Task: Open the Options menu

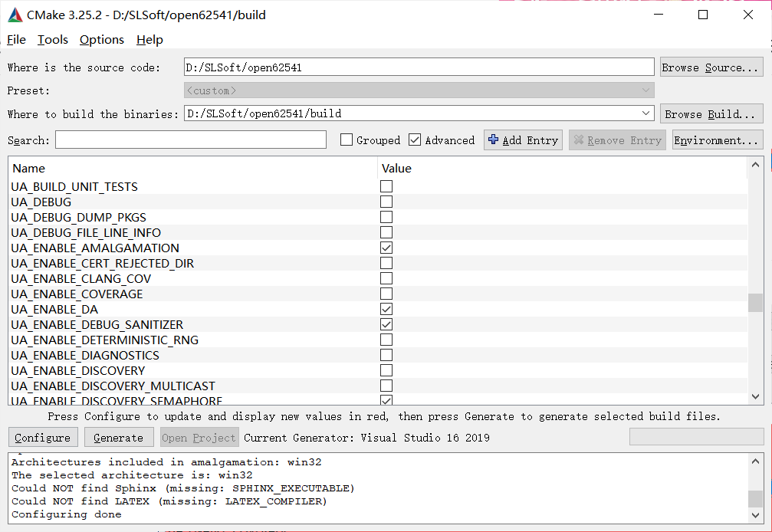Action: click(101, 39)
